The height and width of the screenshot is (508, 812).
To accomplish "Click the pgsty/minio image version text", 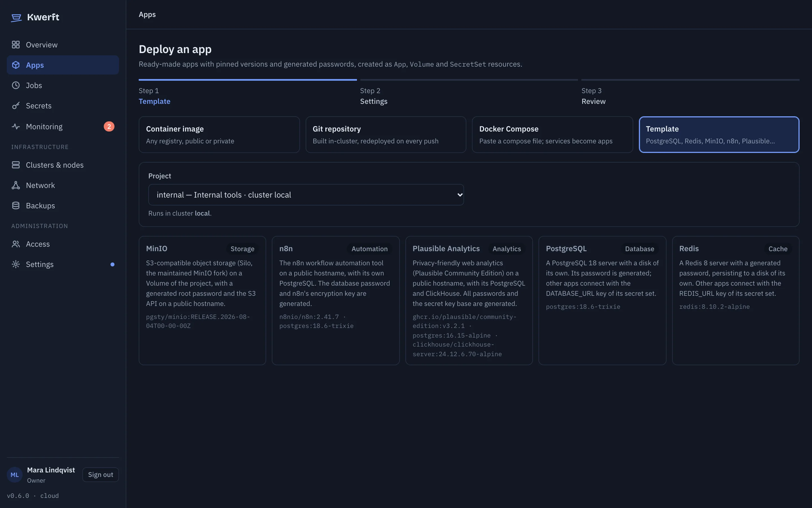I will [x=198, y=321].
